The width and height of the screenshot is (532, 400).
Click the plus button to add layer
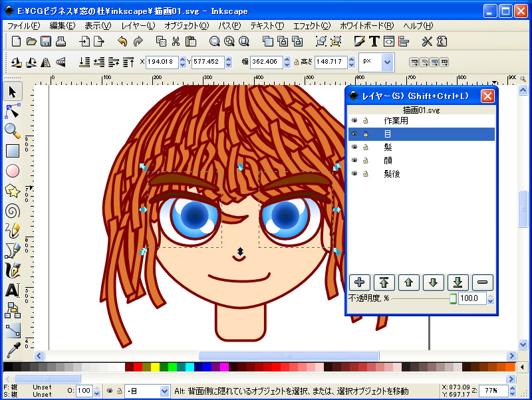pos(360,282)
